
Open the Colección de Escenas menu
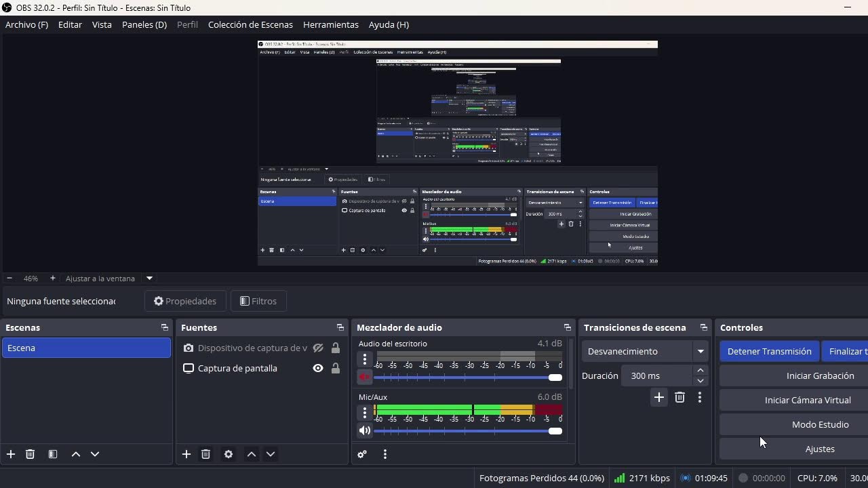(250, 24)
